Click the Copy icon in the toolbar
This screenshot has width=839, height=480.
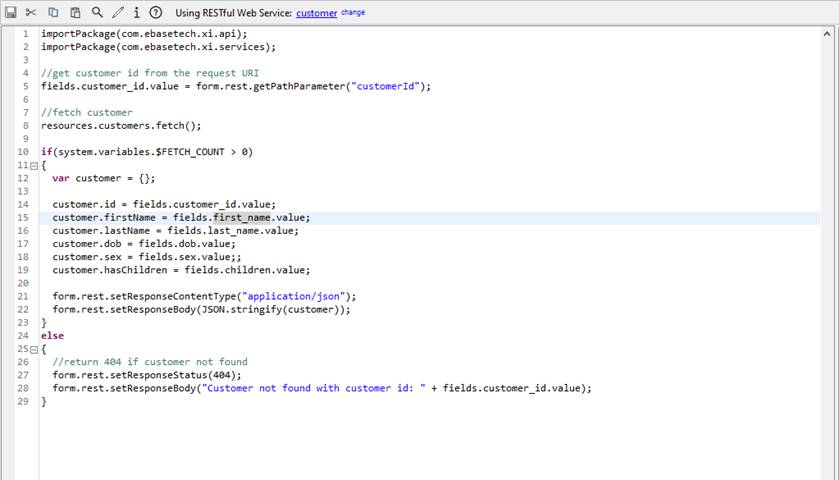[53, 12]
